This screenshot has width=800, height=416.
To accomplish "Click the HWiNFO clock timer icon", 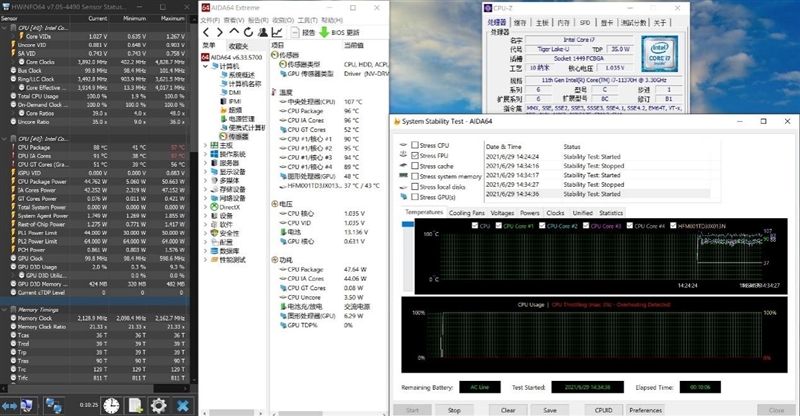I will 111,403.
